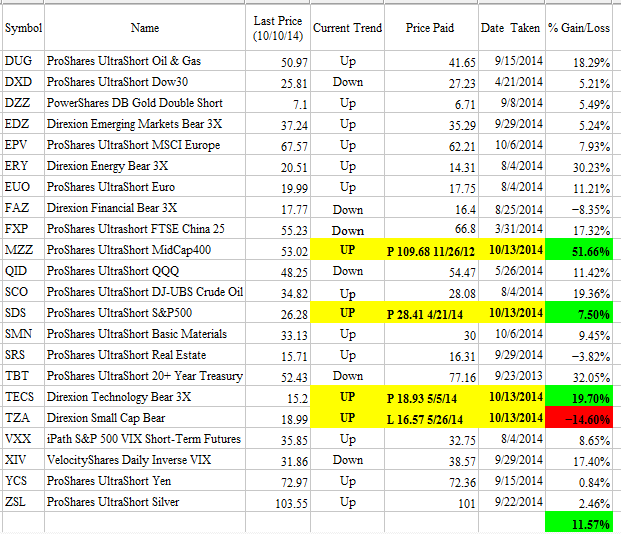Click the highlighted P 18.93 5/5/14 cell

[x=431, y=397]
